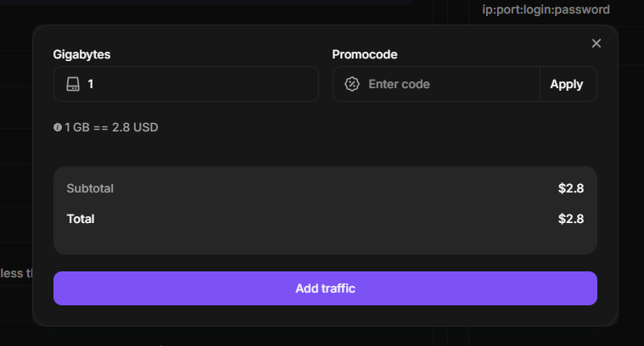Click the Subtotal label
This screenshot has height=346, width=644.
point(90,188)
